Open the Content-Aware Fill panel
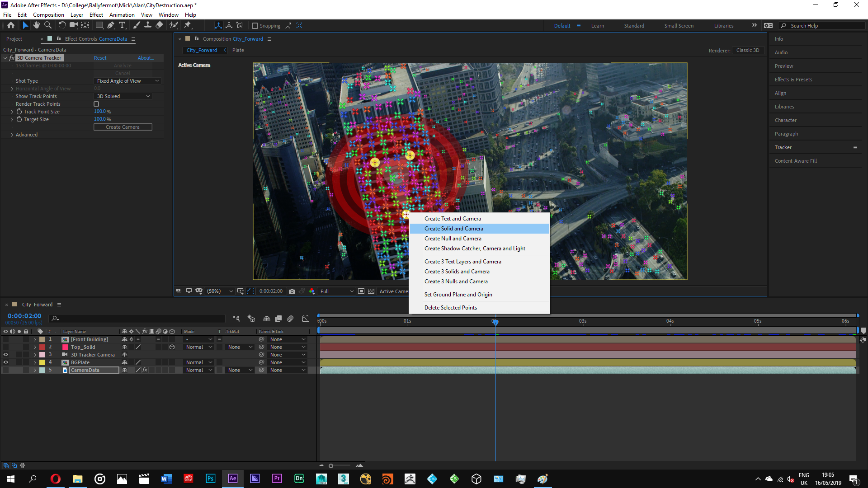 coord(796,161)
